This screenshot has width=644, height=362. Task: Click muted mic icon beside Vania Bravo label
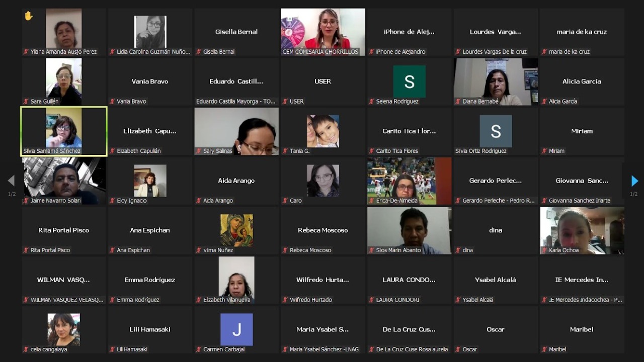(112, 102)
